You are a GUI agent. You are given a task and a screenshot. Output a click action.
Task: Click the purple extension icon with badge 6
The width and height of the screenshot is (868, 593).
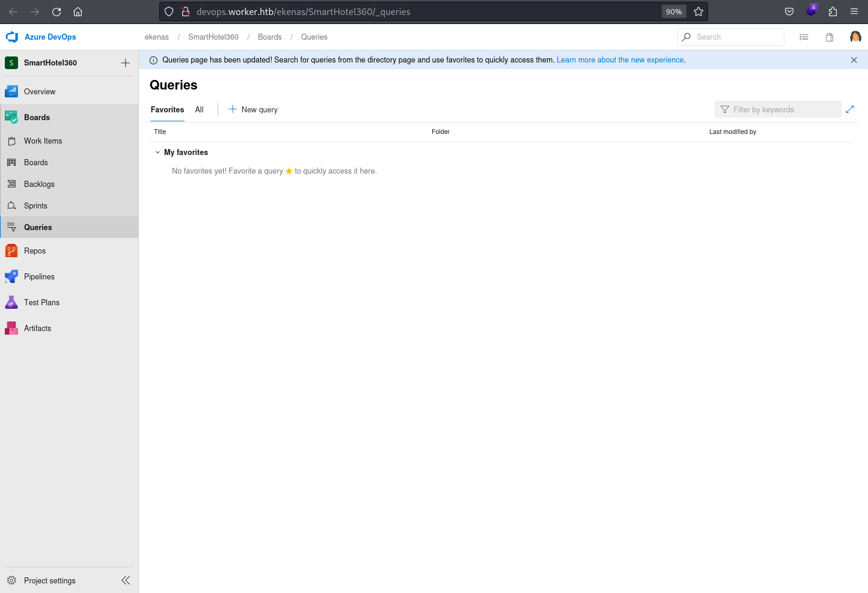[811, 11]
